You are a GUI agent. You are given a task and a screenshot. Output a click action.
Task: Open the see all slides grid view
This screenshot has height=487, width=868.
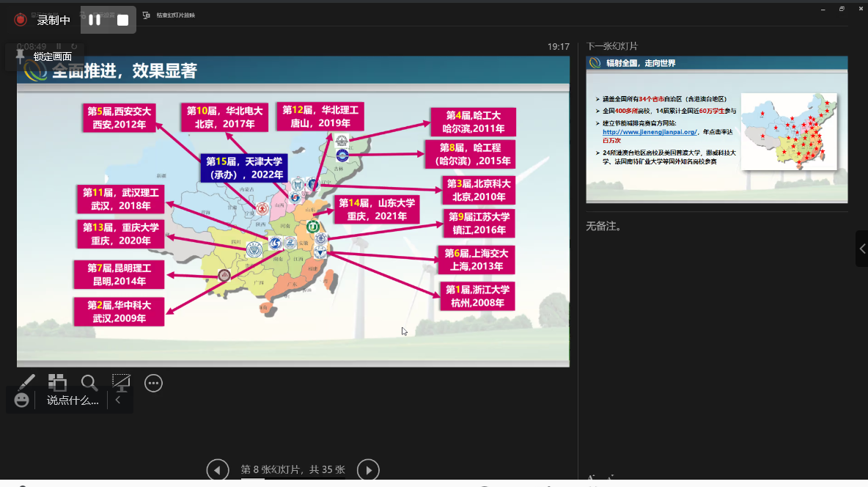[57, 382]
